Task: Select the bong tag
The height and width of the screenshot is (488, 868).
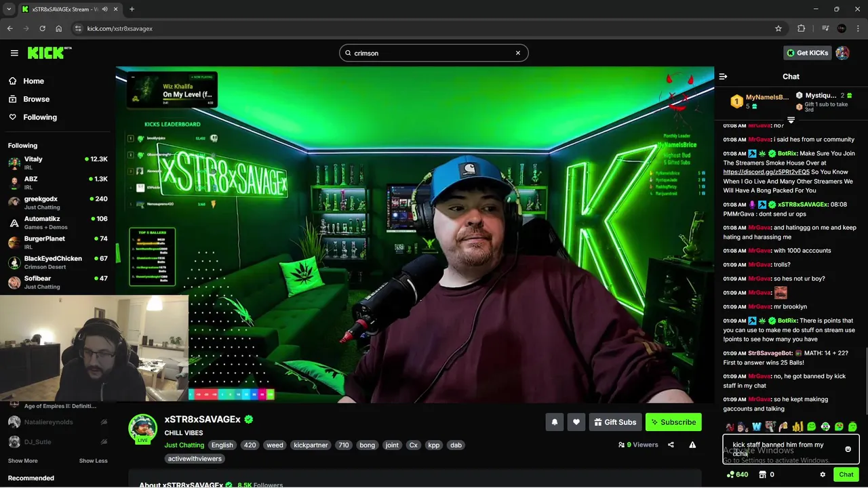Action: click(x=367, y=445)
